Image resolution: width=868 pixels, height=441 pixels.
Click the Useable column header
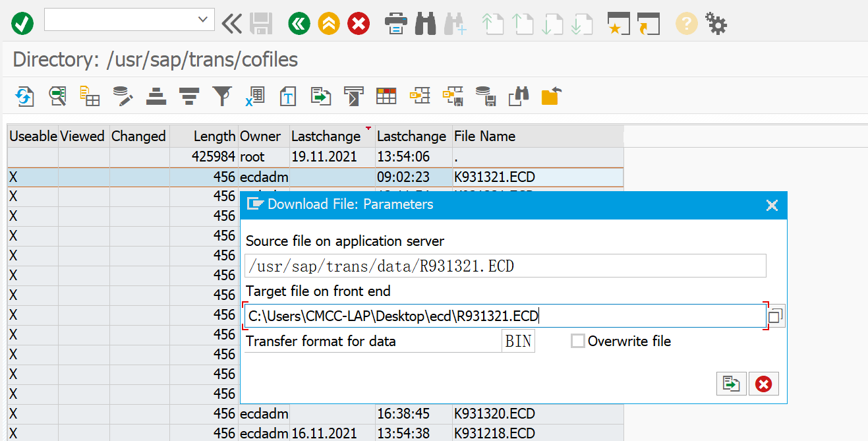coord(33,136)
